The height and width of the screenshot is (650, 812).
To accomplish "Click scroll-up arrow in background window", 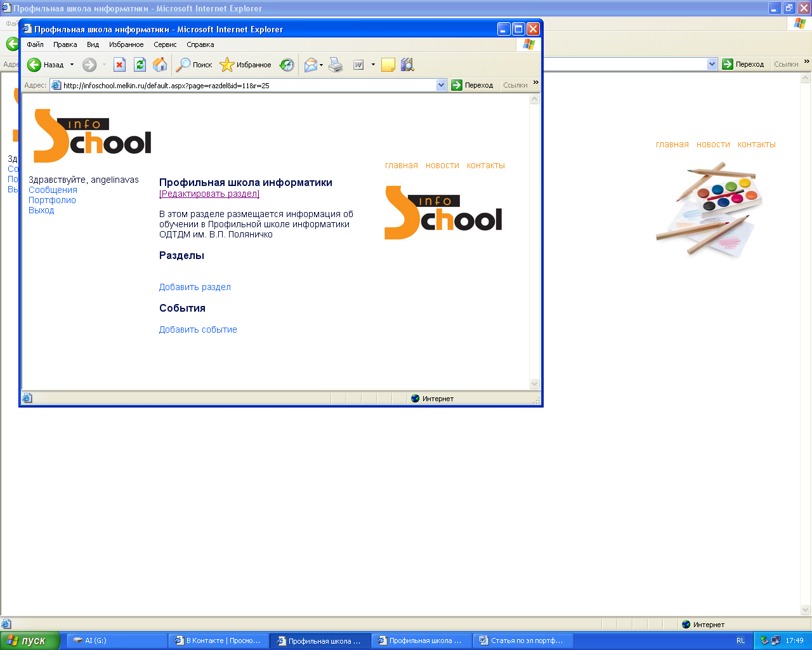I will click(806, 78).
